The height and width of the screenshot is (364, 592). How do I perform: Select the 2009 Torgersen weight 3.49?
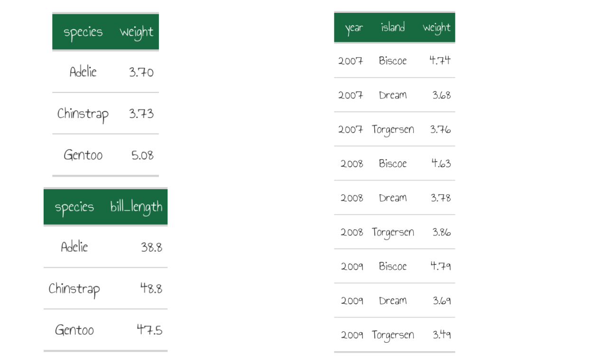click(442, 335)
